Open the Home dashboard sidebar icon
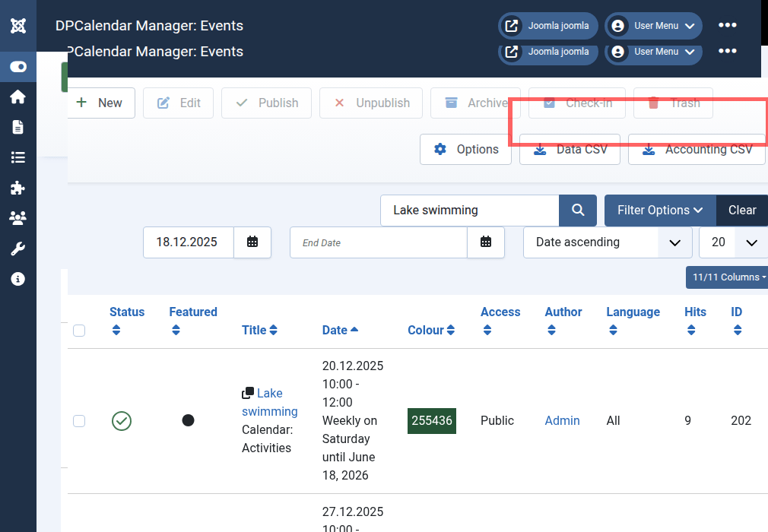Image resolution: width=768 pixels, height=532 pixels. pyautogui.click(x=18, y=97)
